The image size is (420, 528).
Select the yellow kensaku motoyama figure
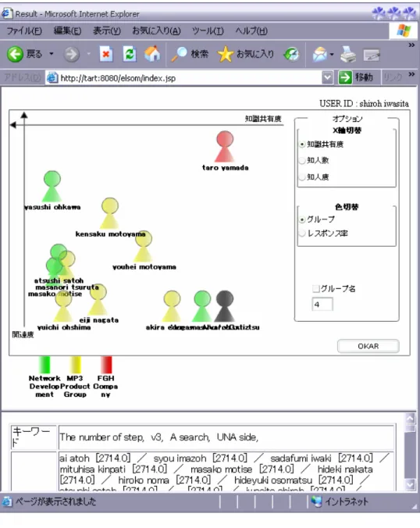110,213
